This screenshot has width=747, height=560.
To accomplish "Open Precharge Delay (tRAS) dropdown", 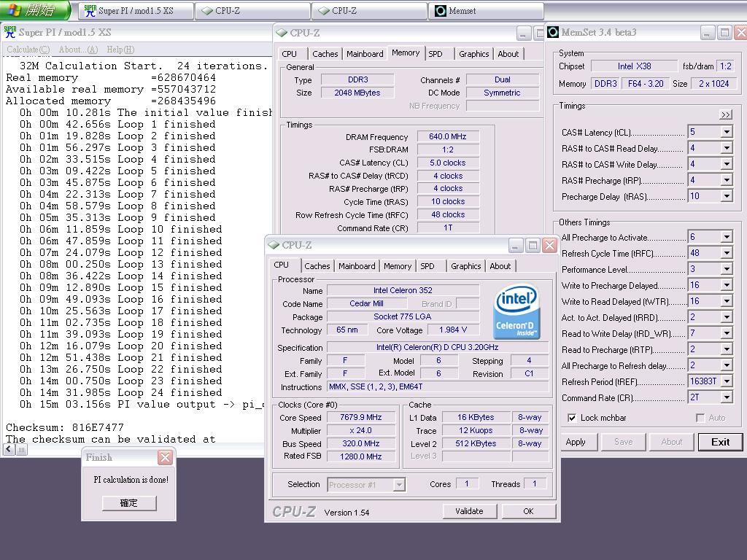I will pos(726,195).
